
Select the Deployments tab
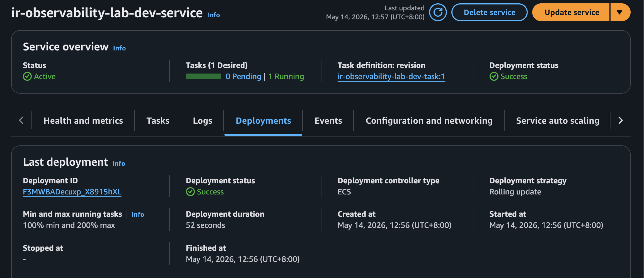click(x=263, y=121)
